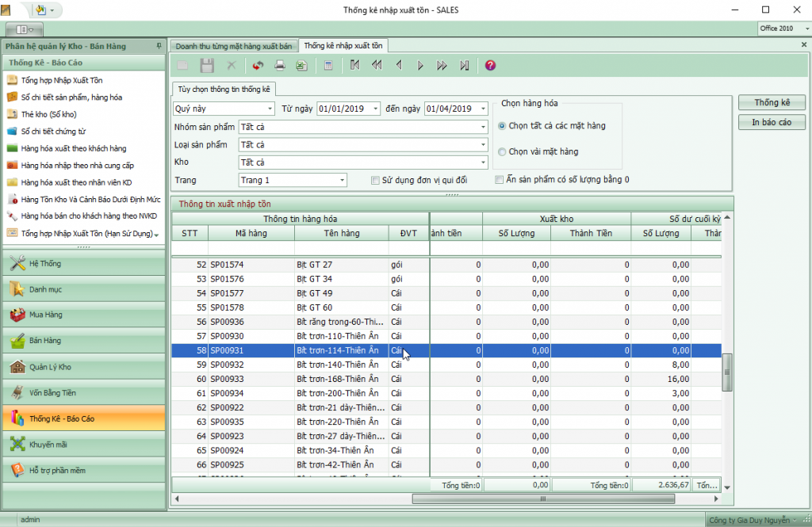Open the calculator icon in the toolbar
The height and width of the screenshot is (527, 812).
tap(328, 66)
